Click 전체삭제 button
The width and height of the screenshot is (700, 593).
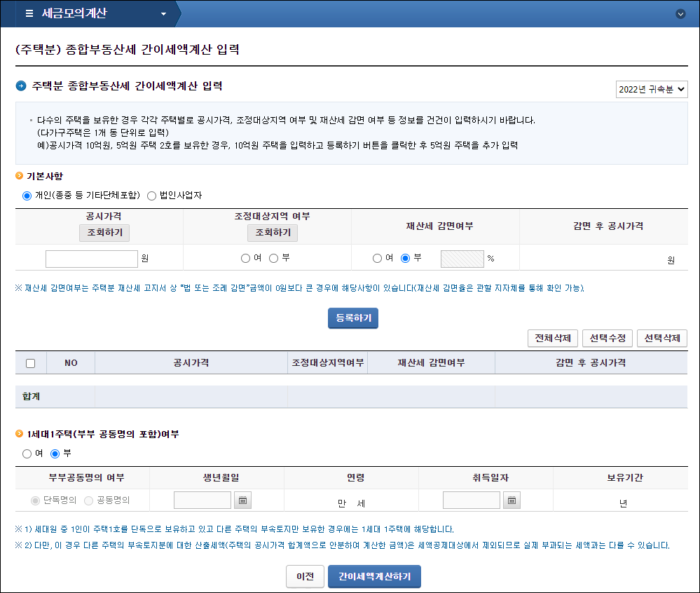(x=553, y=338)
